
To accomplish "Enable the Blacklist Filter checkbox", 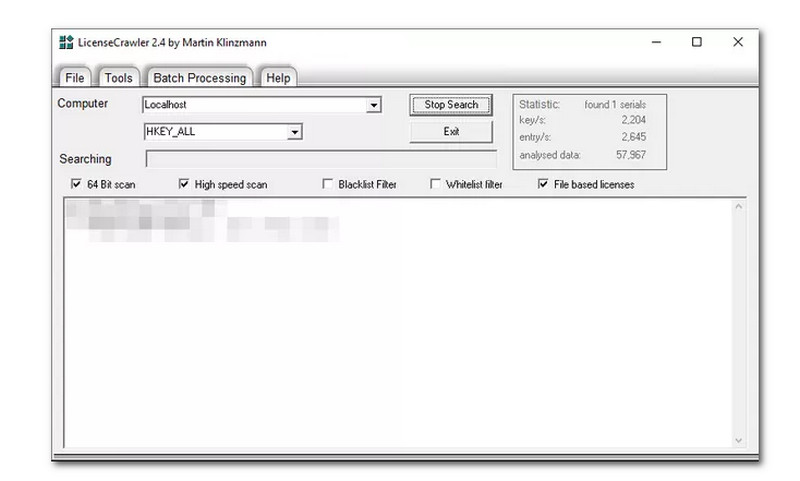I will (328, 184).
